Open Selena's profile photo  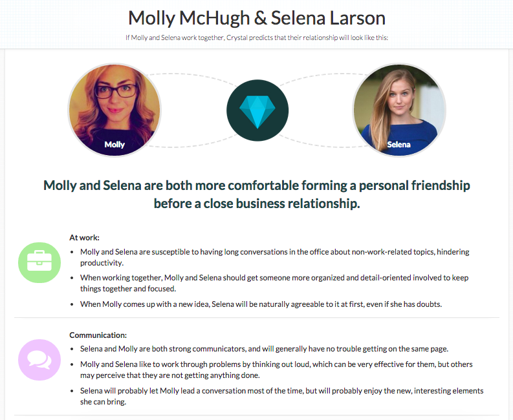click(x=399, y=107)
